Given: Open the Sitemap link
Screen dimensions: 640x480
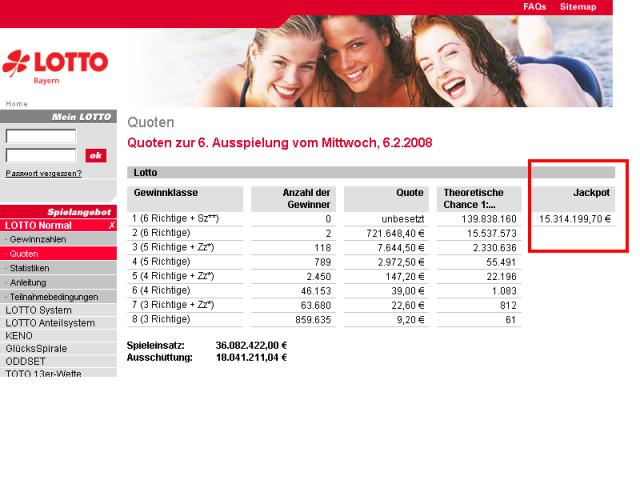Looking at the screenshot, I should coord(578,7).
